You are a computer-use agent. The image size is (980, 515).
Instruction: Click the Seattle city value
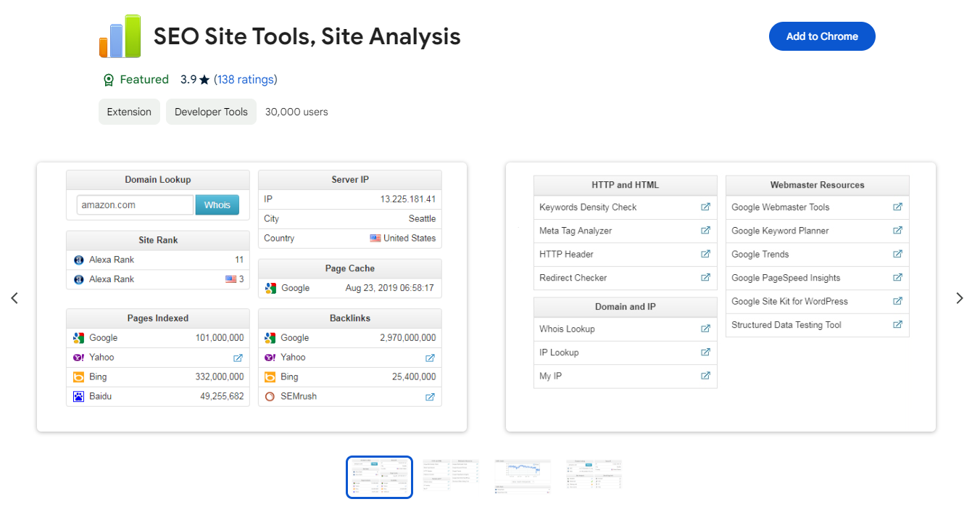click(423, 219)
